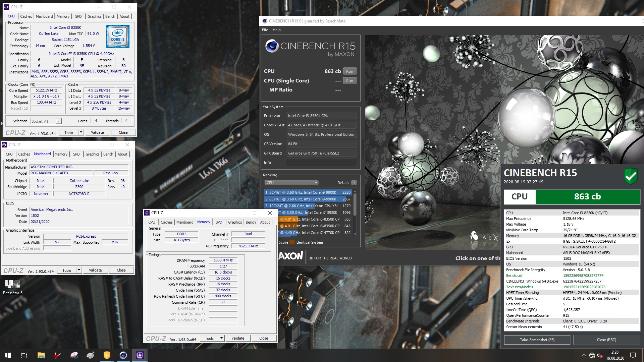
Task: Switch to Cinebench via its taskbar icon
Action: [x=123, y=355]
